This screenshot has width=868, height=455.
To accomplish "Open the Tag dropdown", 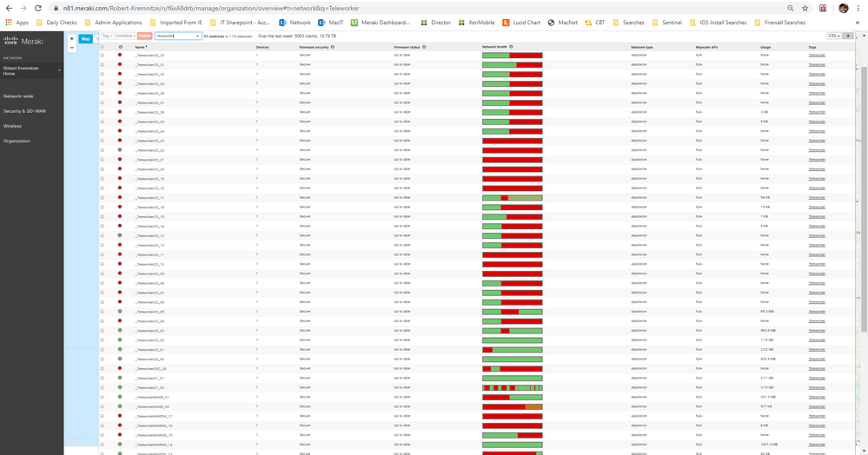I will pyautogui.click(x=107, y=36).
